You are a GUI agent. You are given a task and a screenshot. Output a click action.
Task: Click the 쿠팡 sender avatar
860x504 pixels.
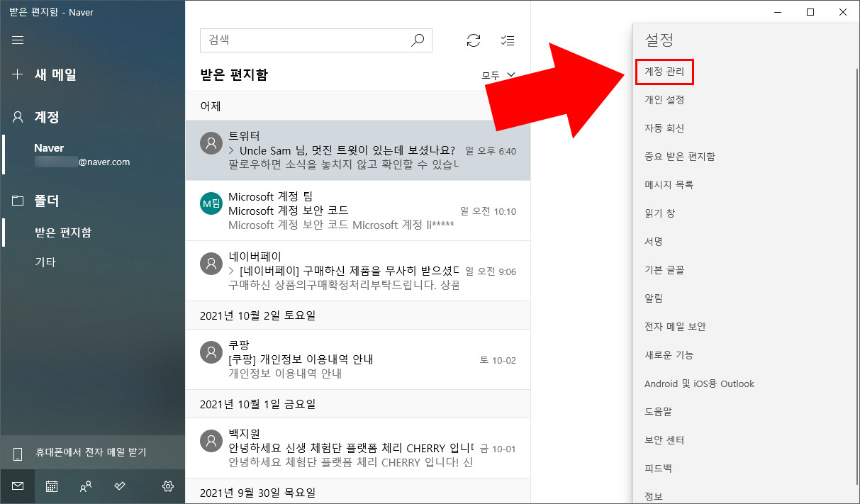[x=211, y=352]
